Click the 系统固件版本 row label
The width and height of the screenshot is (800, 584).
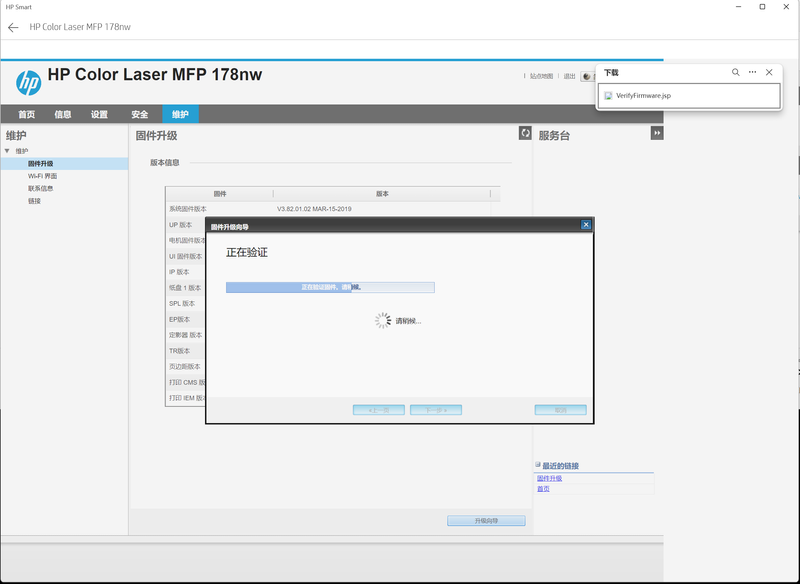point(188,209)
